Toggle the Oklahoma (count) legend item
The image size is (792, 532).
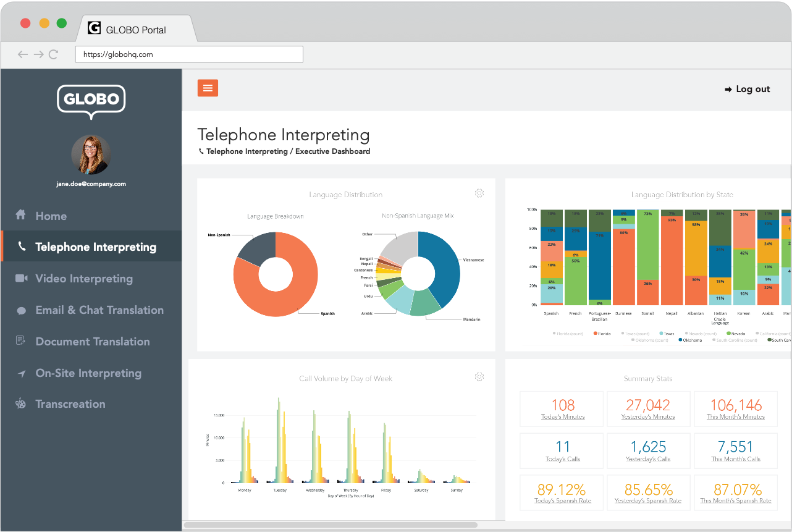[x=650, y=340]
